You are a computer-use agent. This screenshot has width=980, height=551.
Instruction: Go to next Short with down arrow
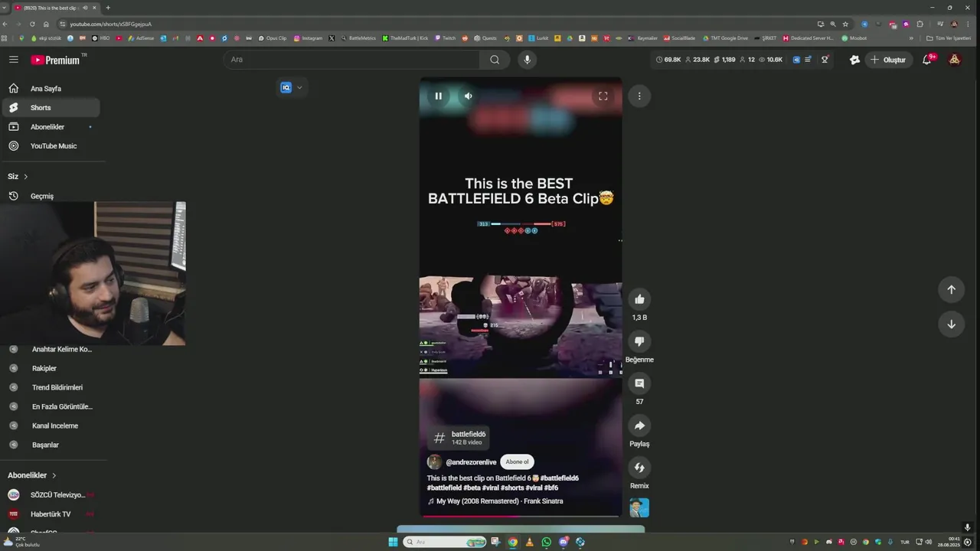(951, 324)
